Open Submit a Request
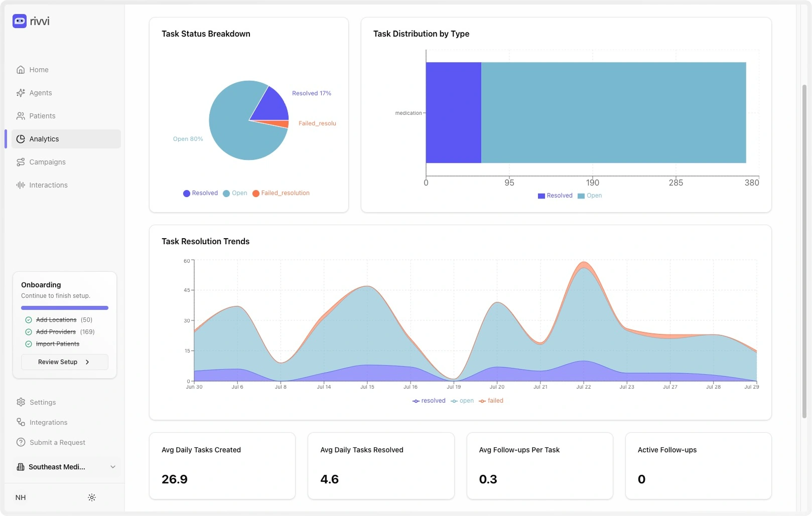 pyautogui.click(x=57, y=442)
